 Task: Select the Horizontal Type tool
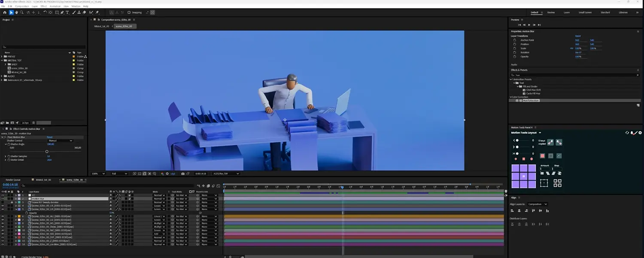(x=67, y=12)
